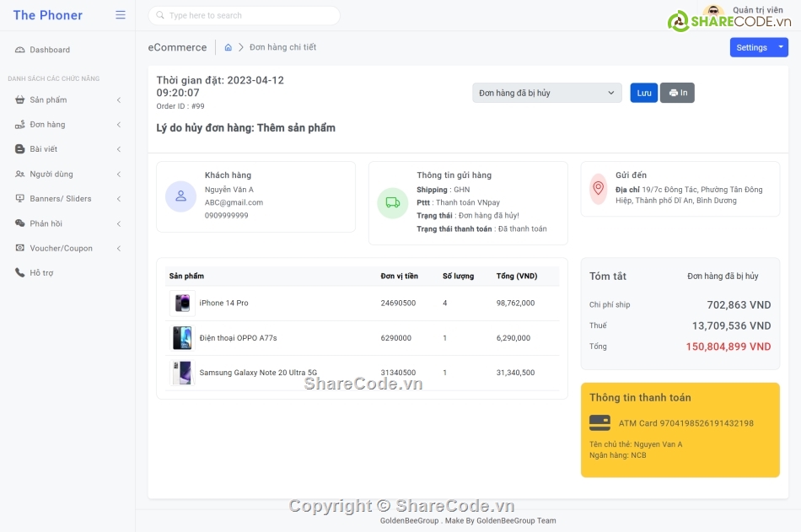This screenshot has height=532, width=801.
Task: Click the Đơn hàng chi tiết breadcrumb
Action: tap(282, 47)
